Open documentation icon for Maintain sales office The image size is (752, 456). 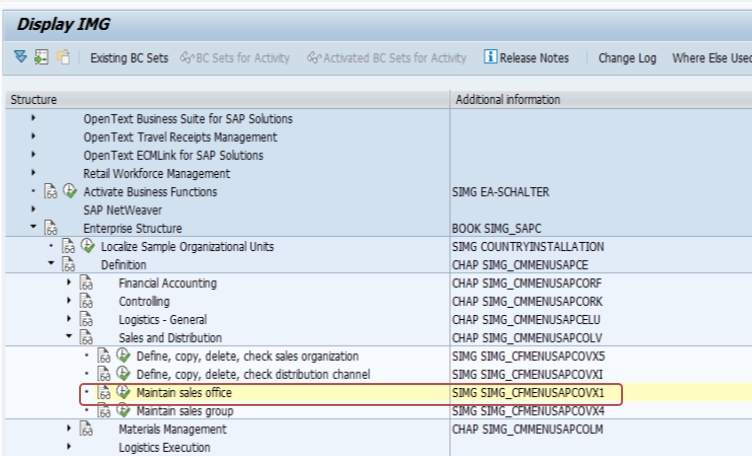pos(104,392)
